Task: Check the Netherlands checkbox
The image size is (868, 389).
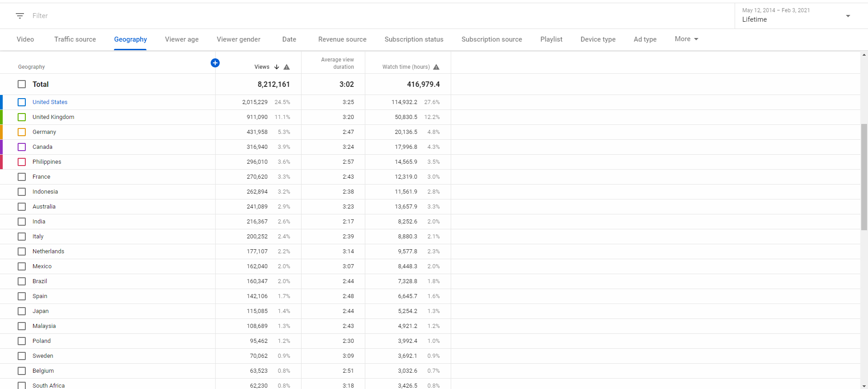Action: tap(22, 251)
